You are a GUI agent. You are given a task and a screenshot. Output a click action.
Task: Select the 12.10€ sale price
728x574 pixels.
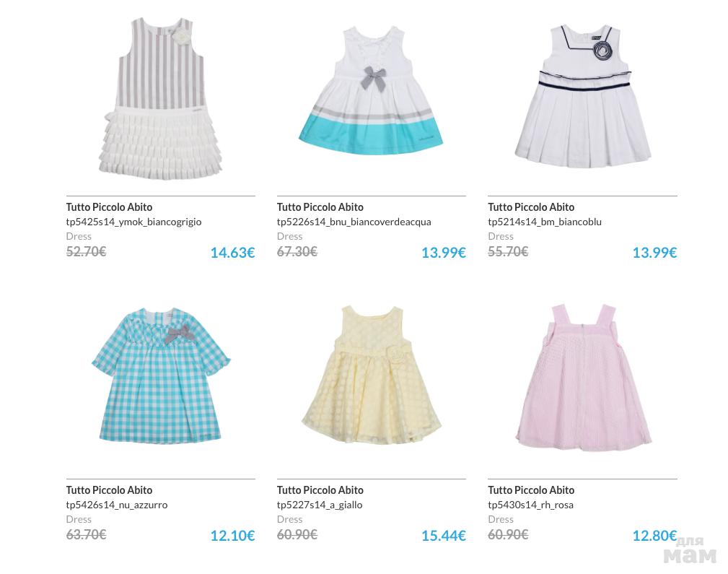232,536
